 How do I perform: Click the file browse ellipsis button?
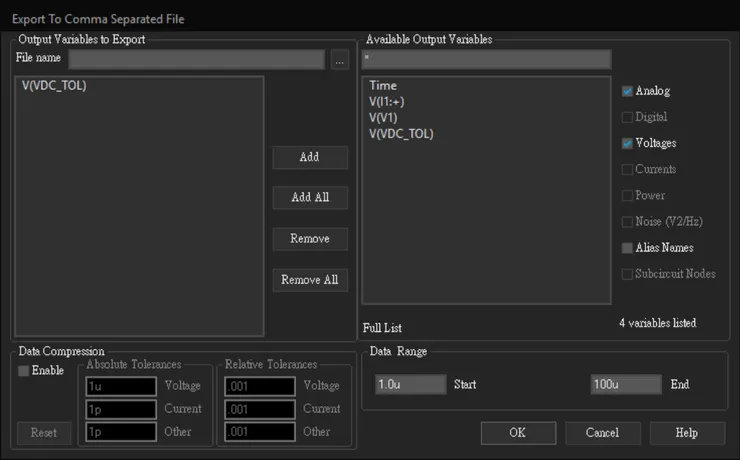[339, 60]
